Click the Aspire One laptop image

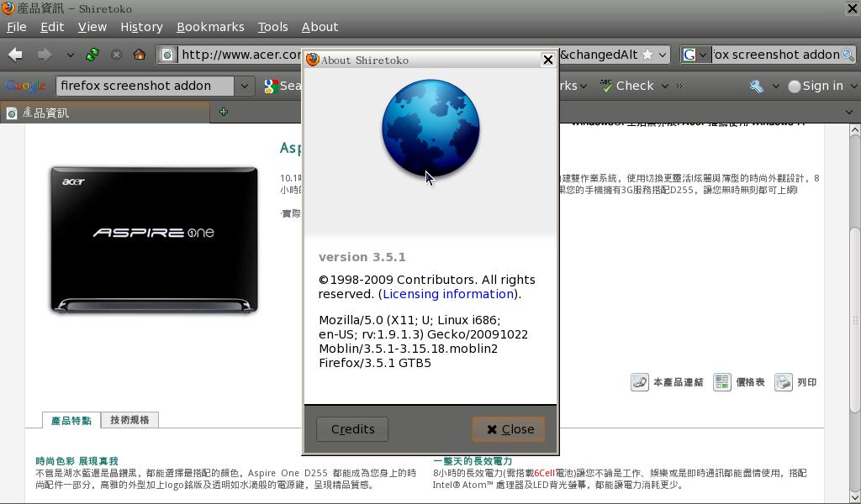pos(155,240)
